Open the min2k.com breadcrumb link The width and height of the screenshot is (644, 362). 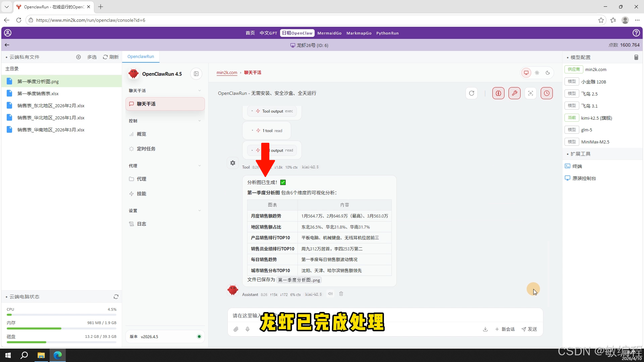point(227,72)
